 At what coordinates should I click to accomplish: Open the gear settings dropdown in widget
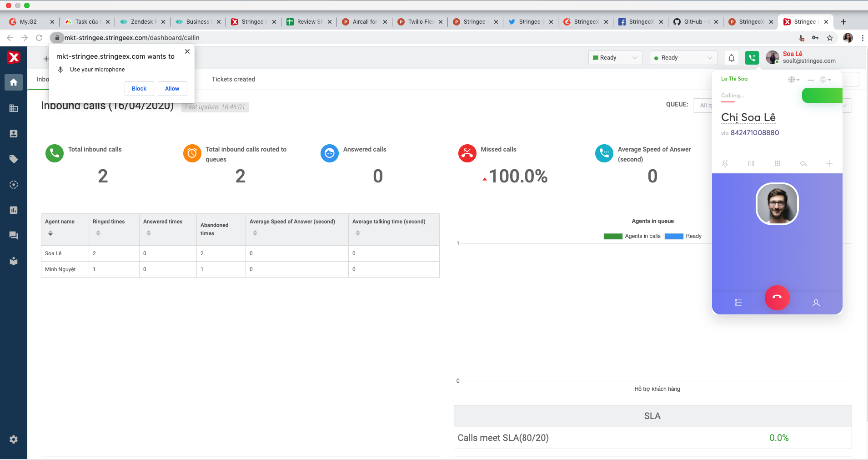(x=825, y=80)
